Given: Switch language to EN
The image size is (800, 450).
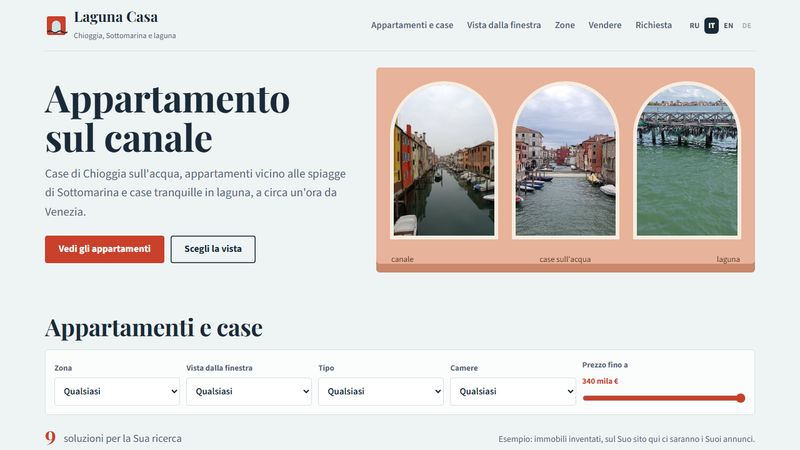Looking at the screenshot, I should coord(729,26).
